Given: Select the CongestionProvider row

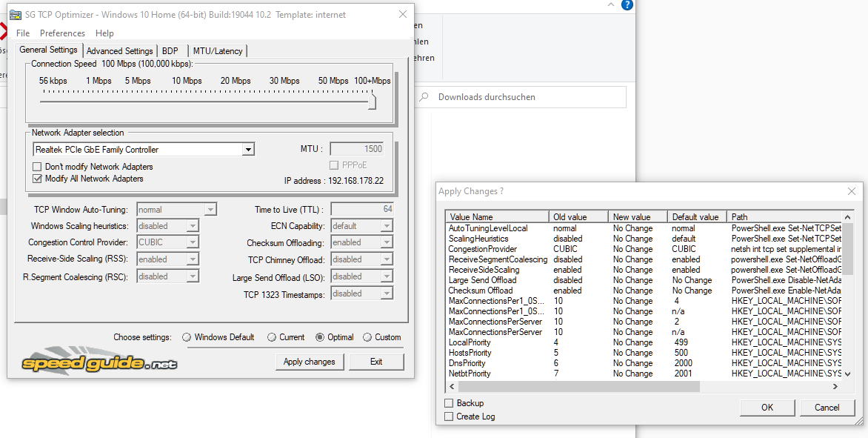Looking at the screenshot, I should [644, 249].
